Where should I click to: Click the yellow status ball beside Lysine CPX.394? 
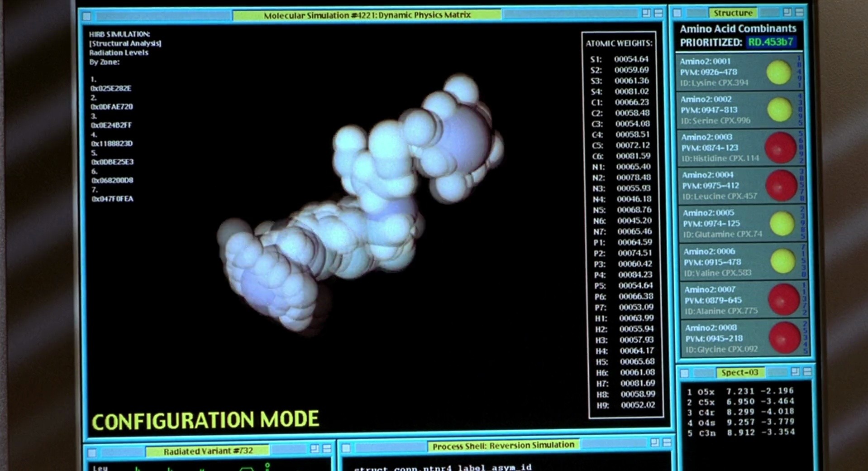tap(779, 72)
